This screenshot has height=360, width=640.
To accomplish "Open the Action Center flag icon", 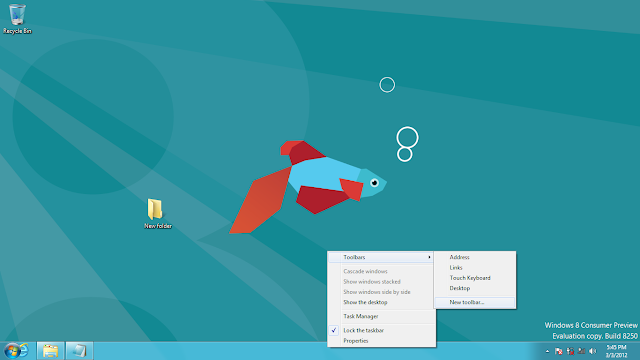I will tap(559, 351).
